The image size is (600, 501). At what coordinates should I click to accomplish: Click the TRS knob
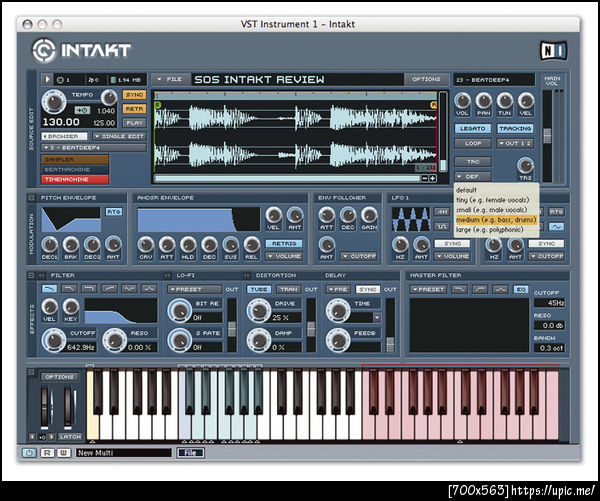point(525,165)
